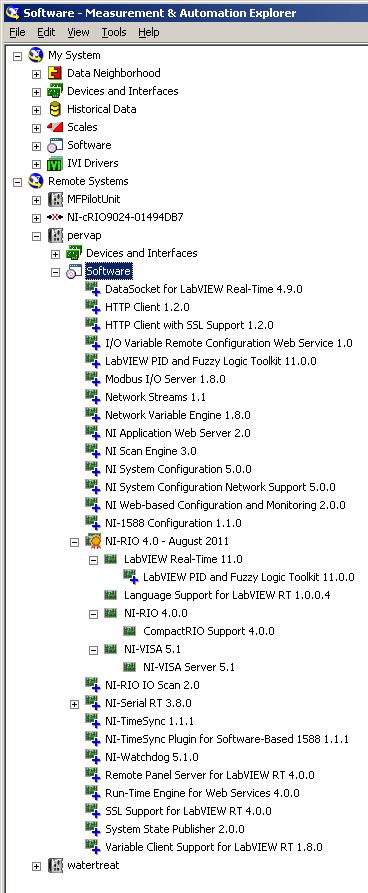The width and height of the screenshot is (368, 893).
Task: Click the Software icon under My System
Action: (55, 145)
